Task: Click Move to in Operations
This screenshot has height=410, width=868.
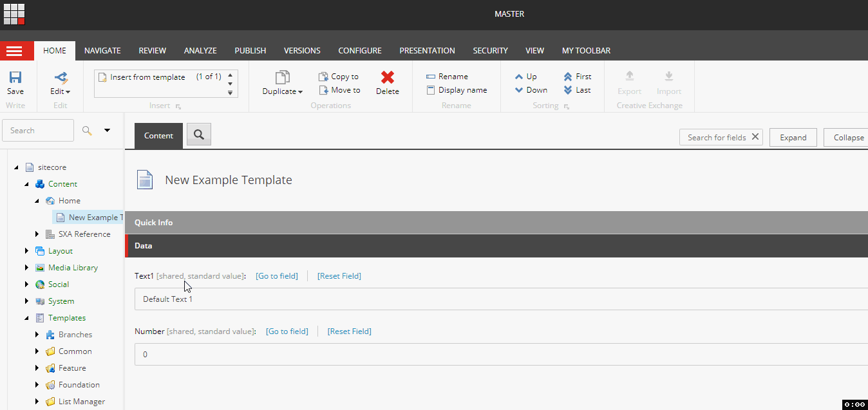Action: coord(339,90)
